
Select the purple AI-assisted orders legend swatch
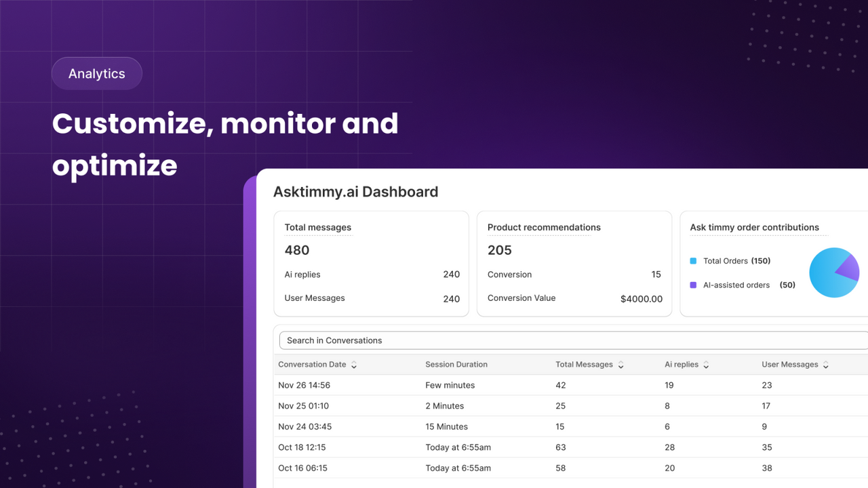(693, 285)
